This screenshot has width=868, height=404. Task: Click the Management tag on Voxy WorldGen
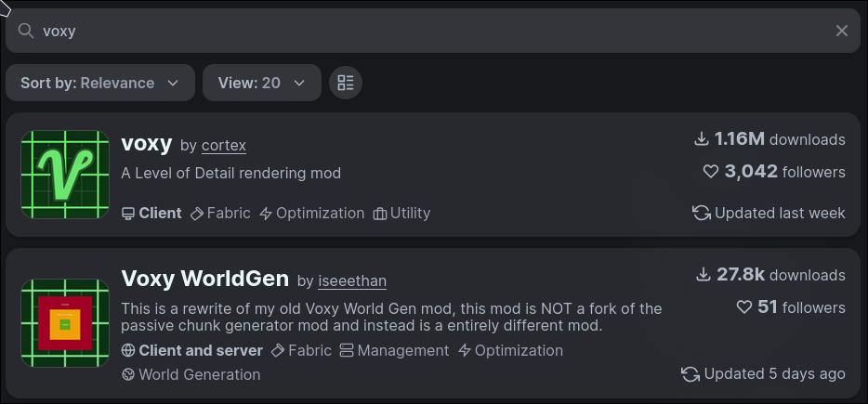394,350
